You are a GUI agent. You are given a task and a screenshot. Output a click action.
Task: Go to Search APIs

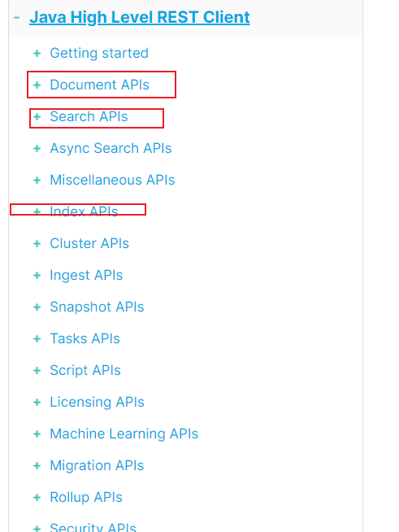point(89,116)
